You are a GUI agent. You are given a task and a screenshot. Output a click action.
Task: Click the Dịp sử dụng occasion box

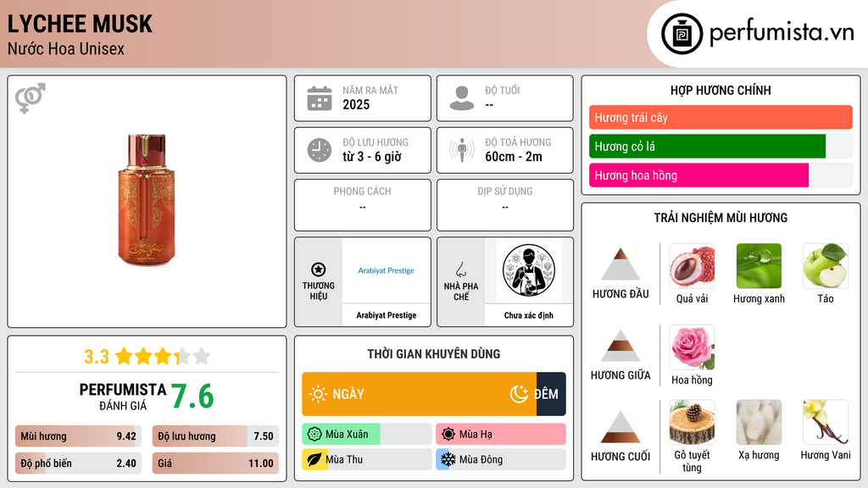(505, 205)
